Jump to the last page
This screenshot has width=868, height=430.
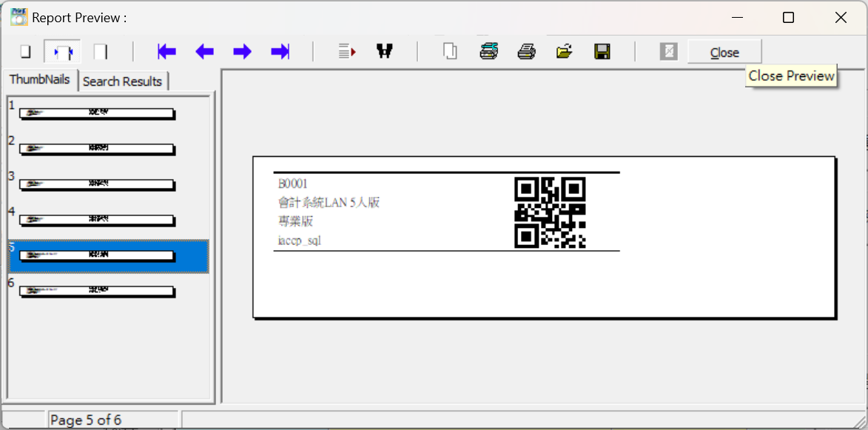[x=280, y=52]
